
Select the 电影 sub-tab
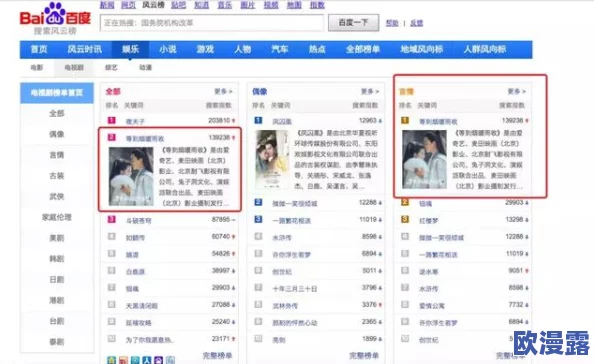(x=37, y=67)
